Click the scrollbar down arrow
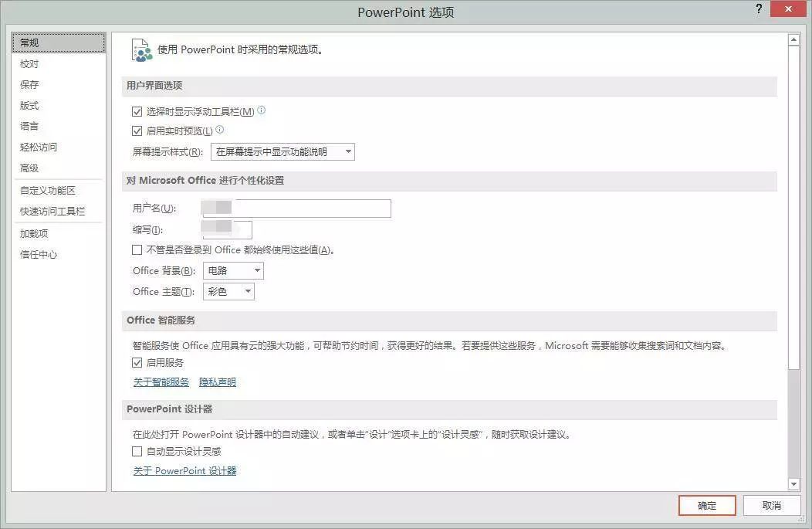The height and width of the screenshot is (529, 812). (x=793, y=484)
